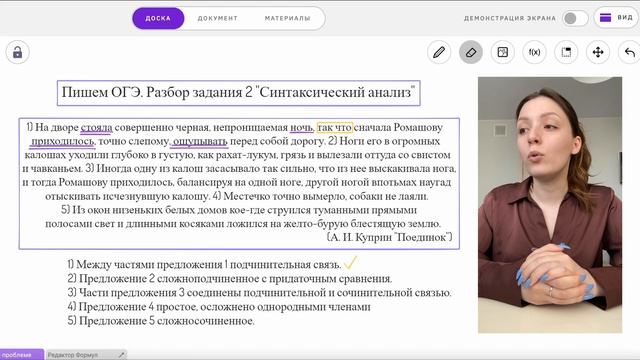Click the purple проблема button at bottom
640x360 pixels.
click(22, 355)
